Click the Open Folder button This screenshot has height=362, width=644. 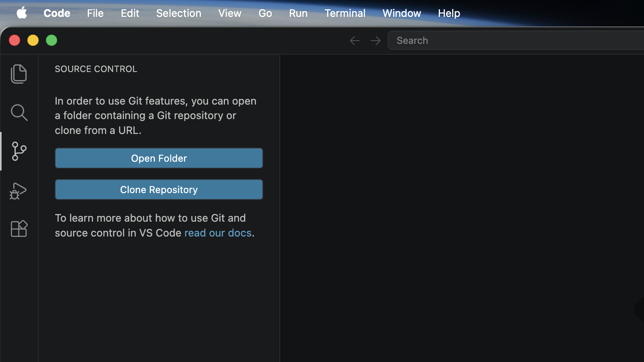(x=159, y=158)
